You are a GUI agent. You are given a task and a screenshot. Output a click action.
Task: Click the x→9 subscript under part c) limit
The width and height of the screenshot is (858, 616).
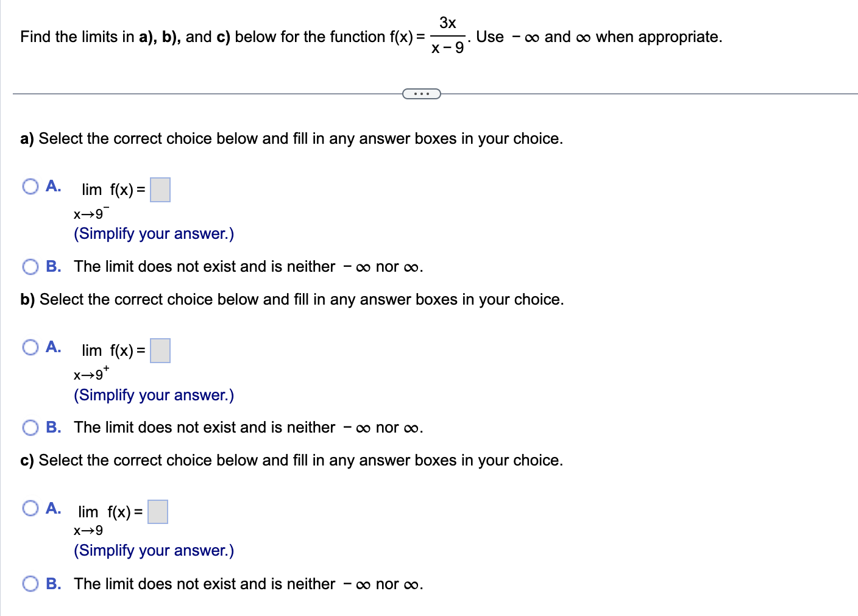point(87,531)
